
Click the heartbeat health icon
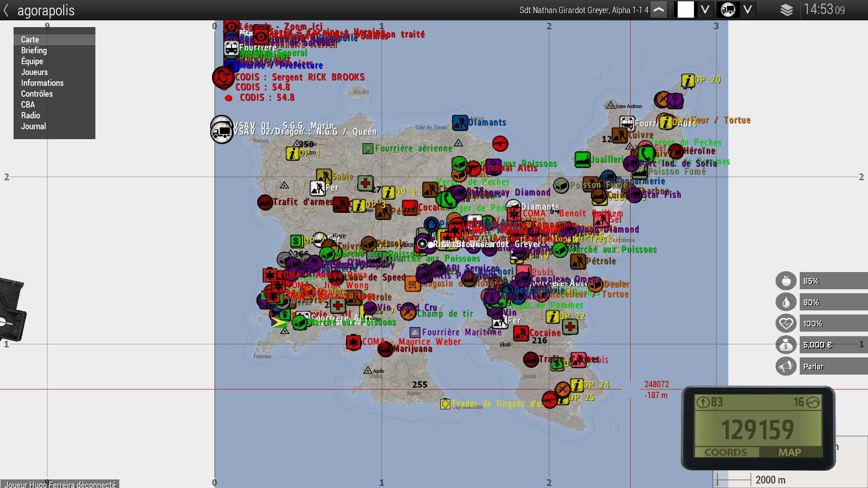(786, 324)
